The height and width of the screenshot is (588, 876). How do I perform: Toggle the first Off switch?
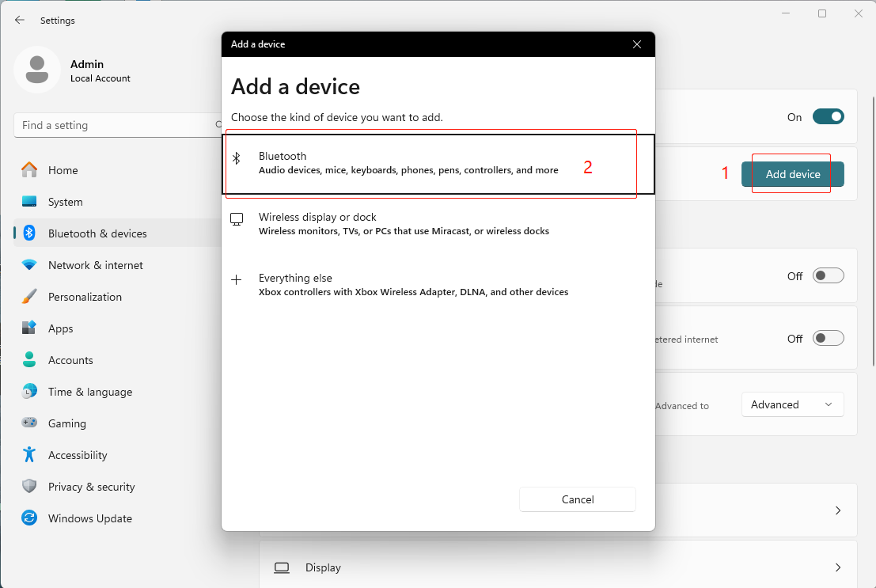click(828, 275)
